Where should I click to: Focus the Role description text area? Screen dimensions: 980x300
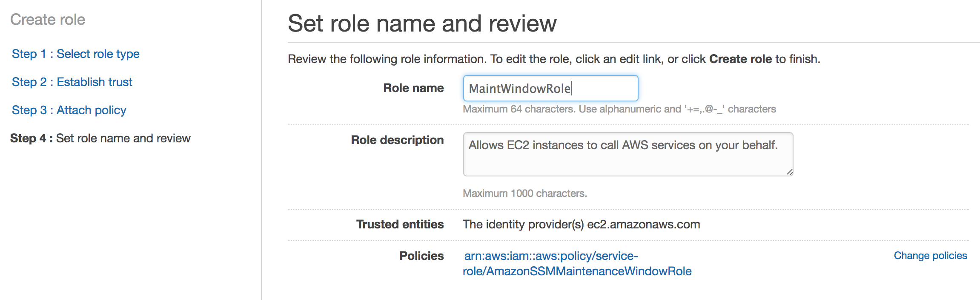pos(628,154)
